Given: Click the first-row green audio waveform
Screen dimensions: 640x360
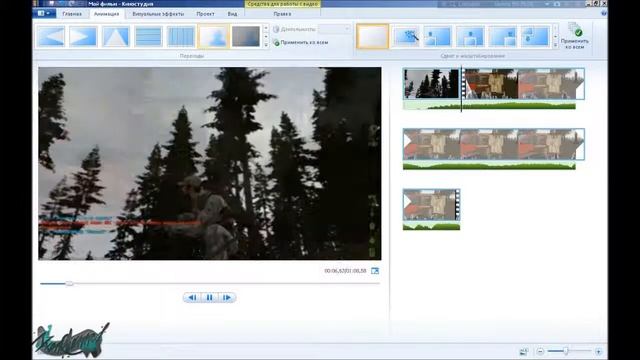Looking at the screenshot, I should (x=489, y=105).
